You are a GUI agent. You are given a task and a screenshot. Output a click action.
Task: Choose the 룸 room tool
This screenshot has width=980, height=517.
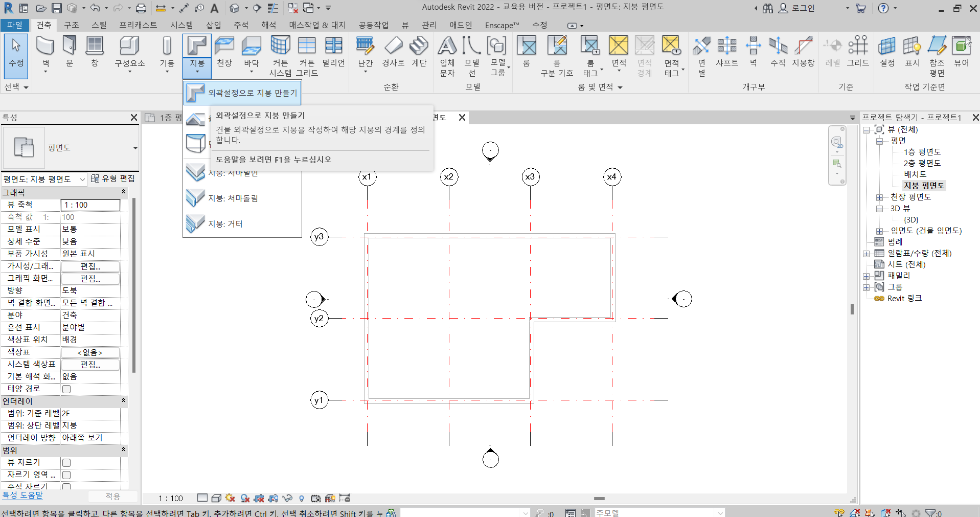point(526,51)
